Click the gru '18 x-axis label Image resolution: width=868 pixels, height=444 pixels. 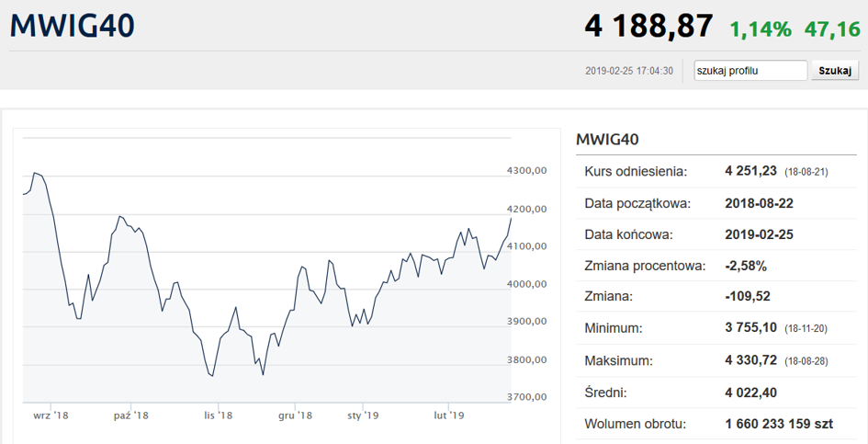coord(295,416)
